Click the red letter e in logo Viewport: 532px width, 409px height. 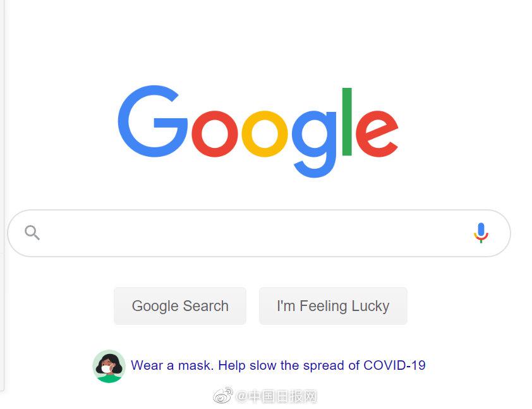377,134
